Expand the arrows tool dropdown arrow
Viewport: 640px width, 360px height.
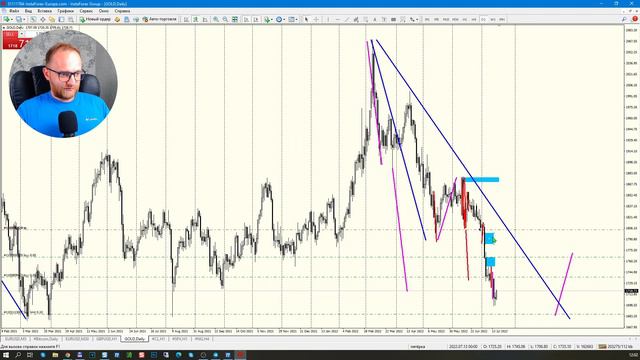click(417, 19)
